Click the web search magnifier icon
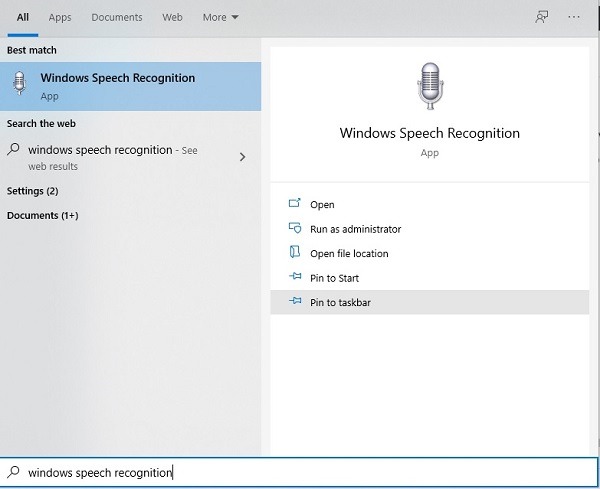 coord(13,149)
